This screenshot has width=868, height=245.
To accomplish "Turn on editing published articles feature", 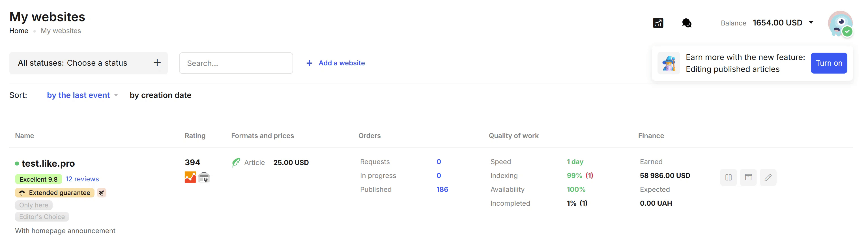I will tap(829, 63).
